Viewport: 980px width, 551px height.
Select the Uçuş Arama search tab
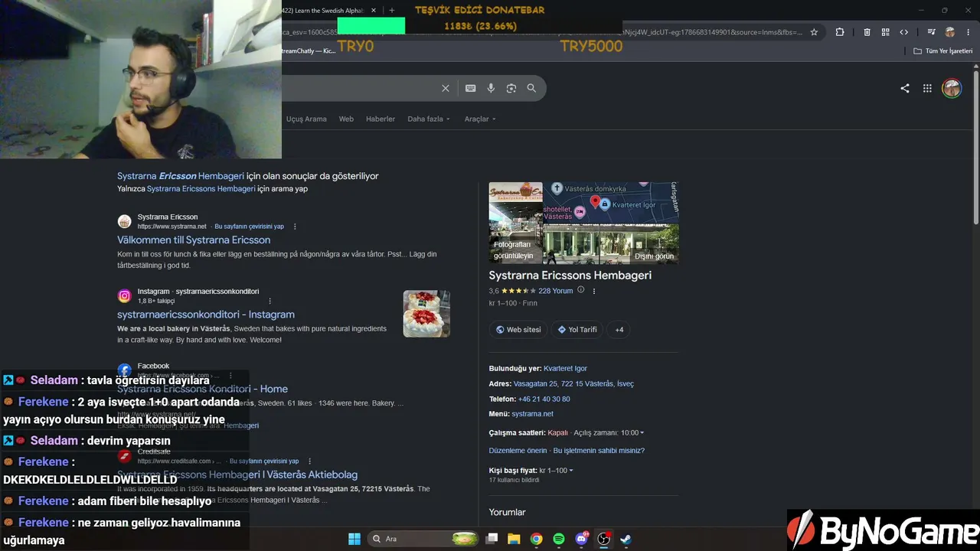(x=306, y=119)
